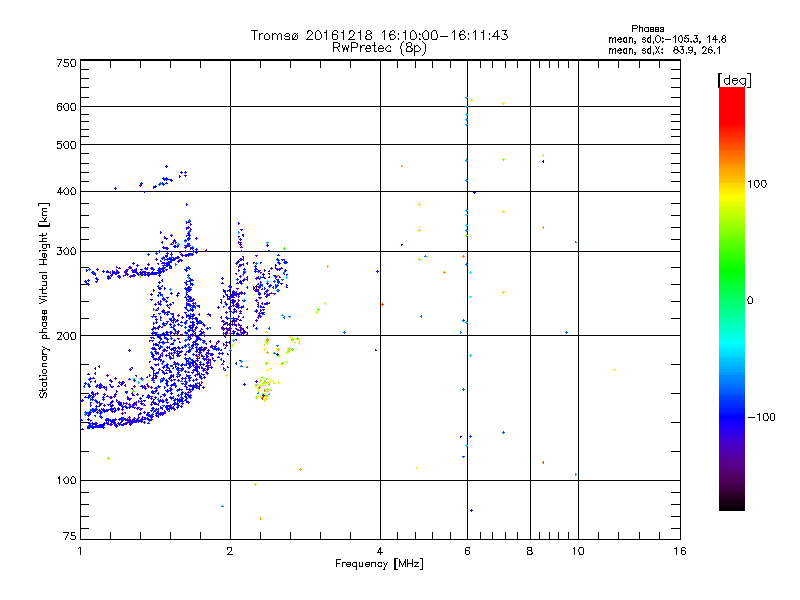Click the y-axis label '750'

click(x=66, y=63)
